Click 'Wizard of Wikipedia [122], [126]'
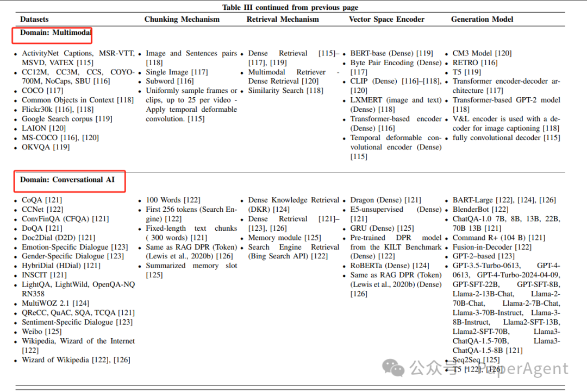587x392 pixels. tap(76, 360)
